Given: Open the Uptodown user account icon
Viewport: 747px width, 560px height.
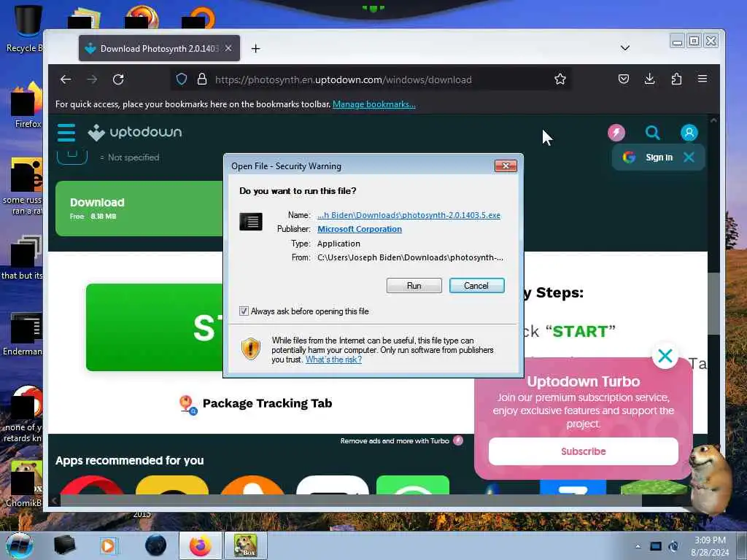Looking at the screenshot, I should tap(689, 133).
